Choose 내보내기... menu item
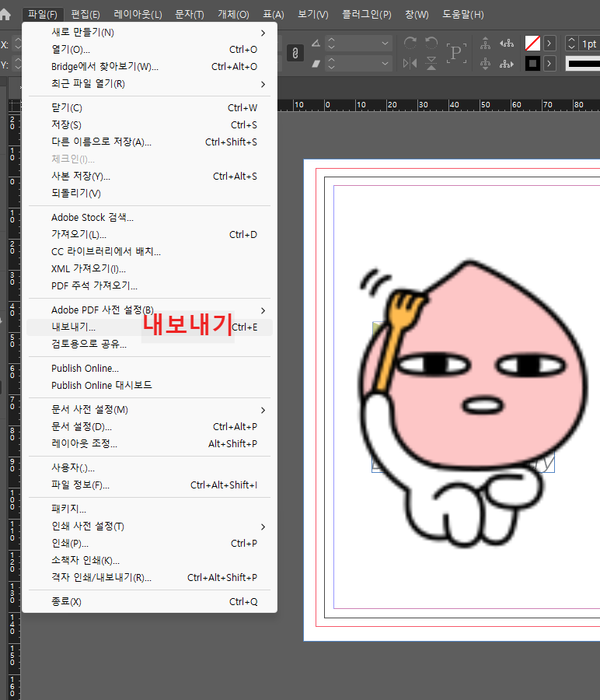Screen dimensions: 600x700 pos(149,327)
